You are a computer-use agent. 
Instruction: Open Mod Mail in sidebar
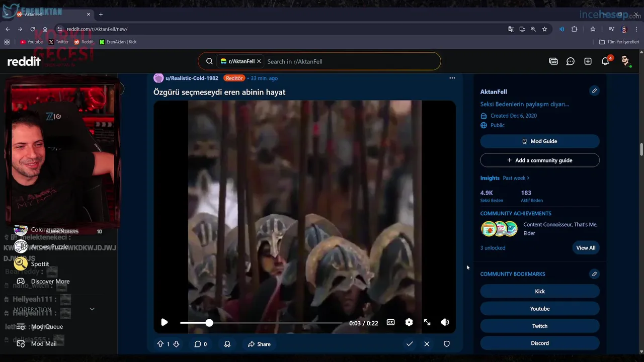tap(44, 344)
